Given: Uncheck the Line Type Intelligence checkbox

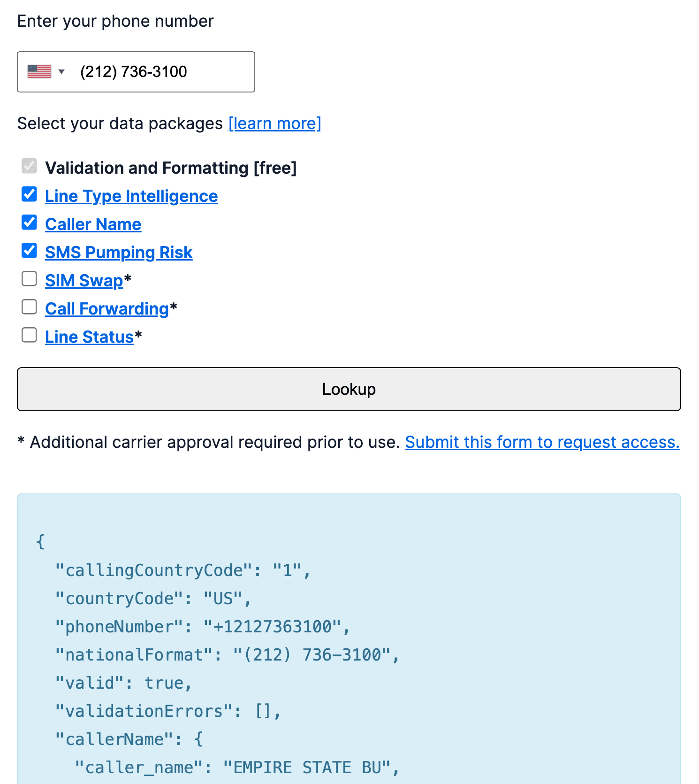Looking at the screenshot, I should click(29, 194).
